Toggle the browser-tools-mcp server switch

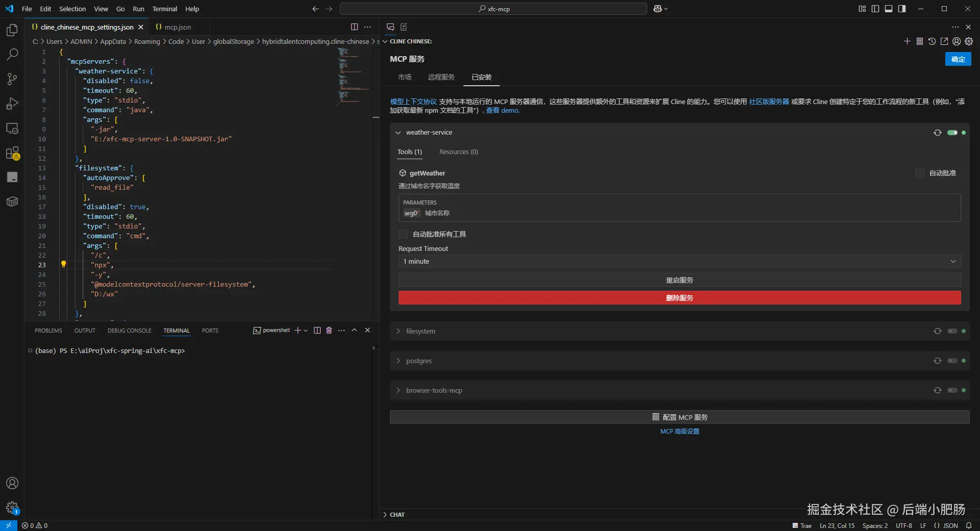pos(952,390)
